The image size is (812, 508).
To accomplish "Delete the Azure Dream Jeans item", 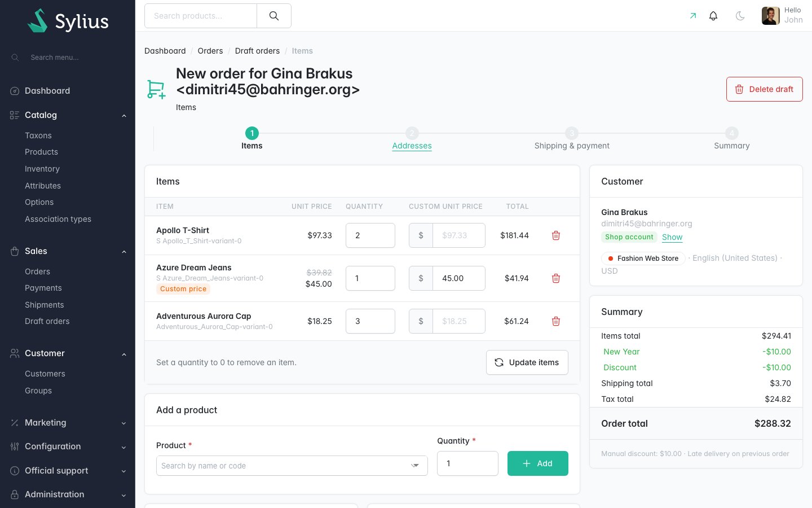I will click(x=556, y=278).
